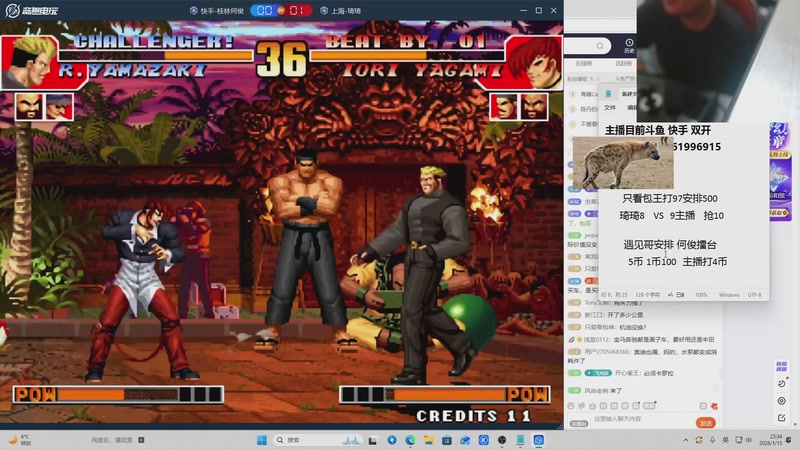Click the red gift icon beside chat toolbar
This screenshot has width=800, height=450.
pos(714,406)
